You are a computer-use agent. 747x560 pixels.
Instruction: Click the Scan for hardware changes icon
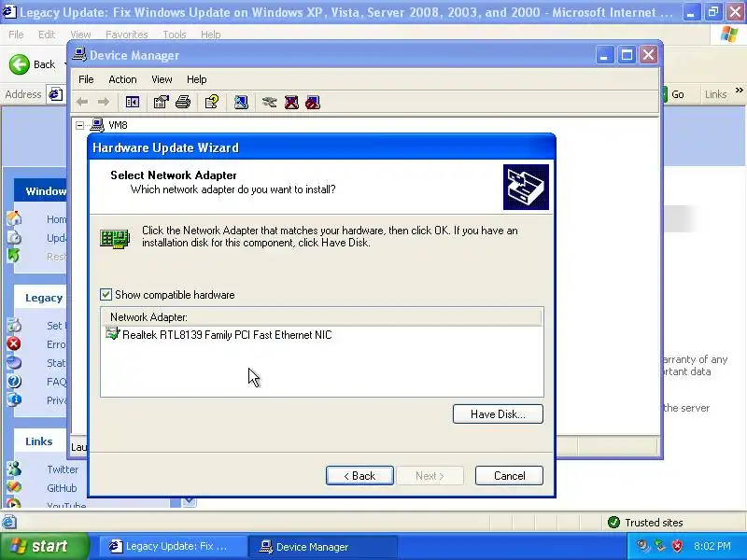tap(241, 102)
